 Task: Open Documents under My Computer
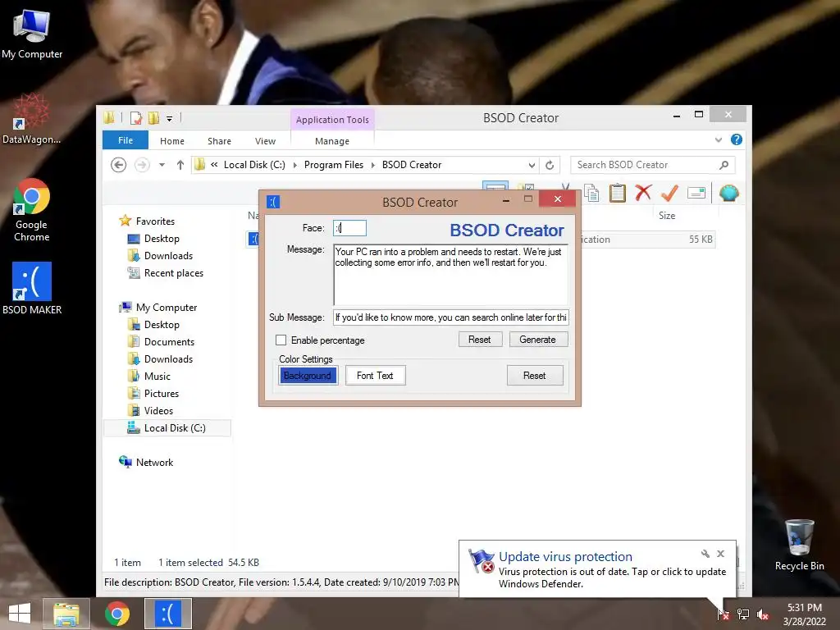click(x=169, y=342)
